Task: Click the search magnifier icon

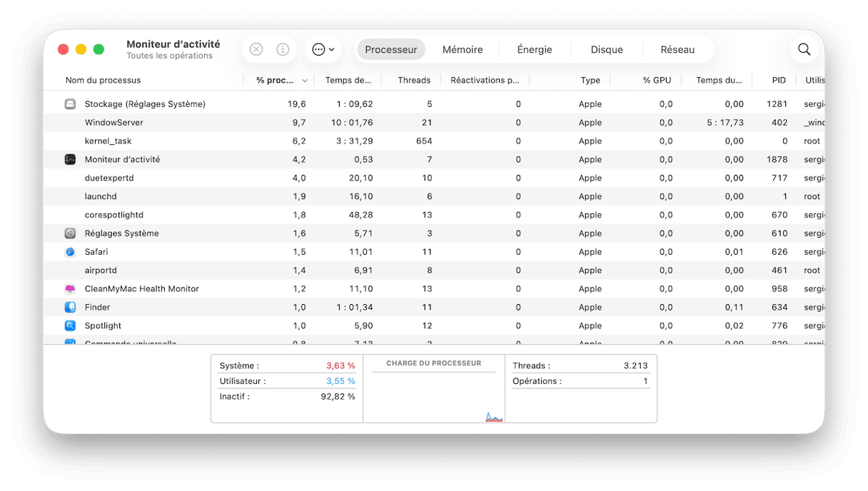Action: click(x=804, y=49)
